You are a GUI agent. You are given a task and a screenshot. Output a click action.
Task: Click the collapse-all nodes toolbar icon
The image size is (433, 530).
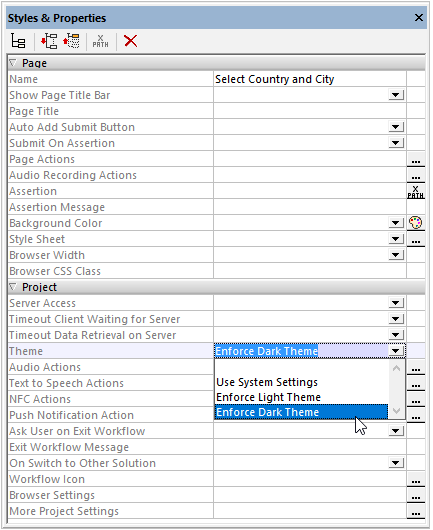[71, 41]
